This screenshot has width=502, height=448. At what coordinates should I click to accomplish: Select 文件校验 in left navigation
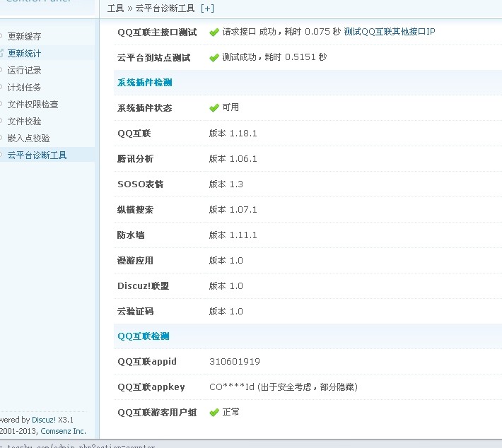[24, 122]
